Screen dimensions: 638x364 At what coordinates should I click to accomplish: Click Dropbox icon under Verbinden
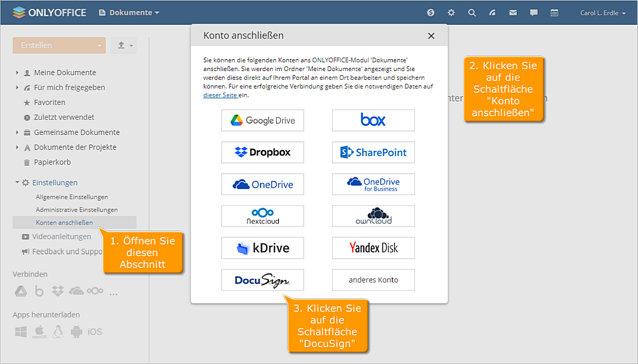[x=58, y=292]
